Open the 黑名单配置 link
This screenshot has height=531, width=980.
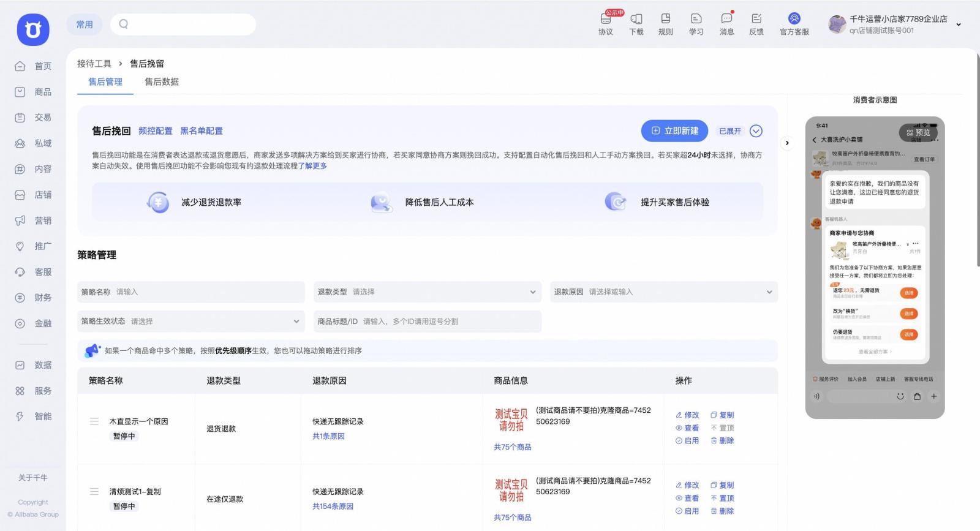[x=202, y=131]
